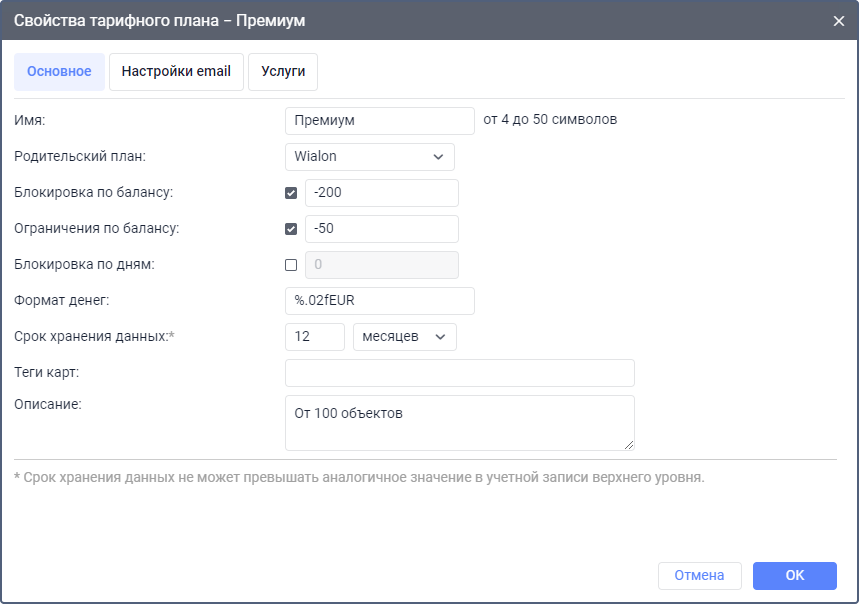Click the disabled days block value field
Viewport: 859px width, 604px height.
(381, 265)
